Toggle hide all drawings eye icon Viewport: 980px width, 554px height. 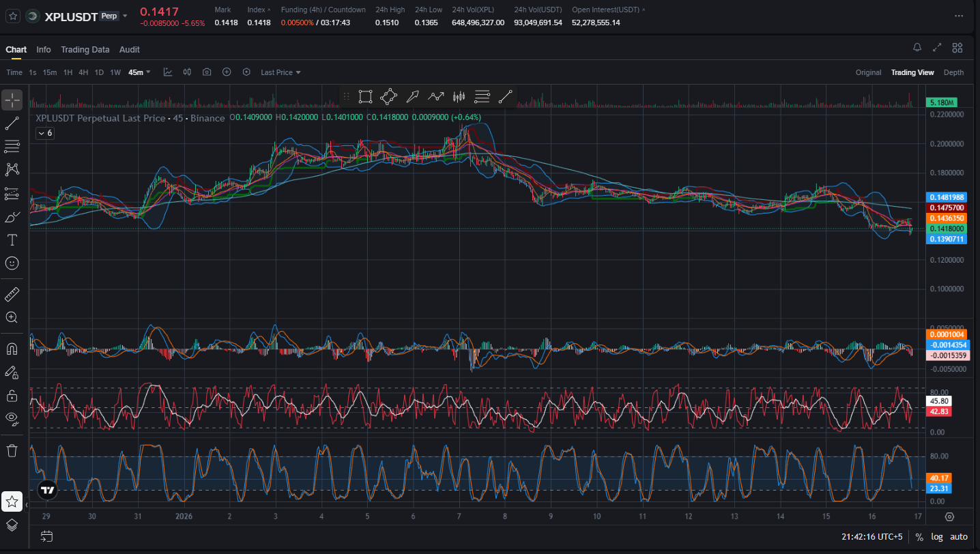12,418
